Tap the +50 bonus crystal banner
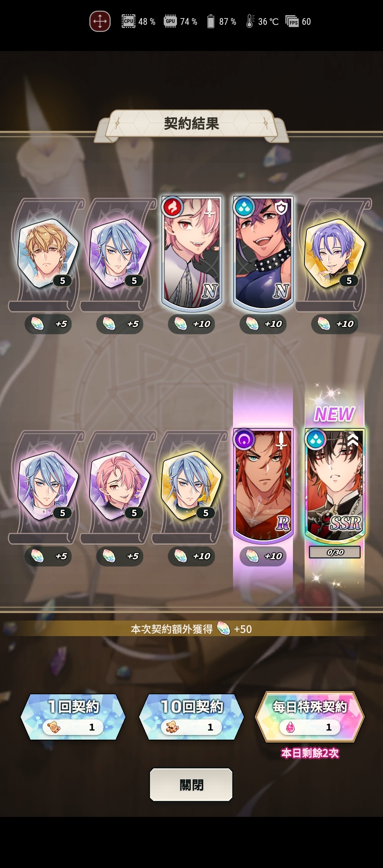The height and width of the screenshot is (868, 383). point(191,629)
